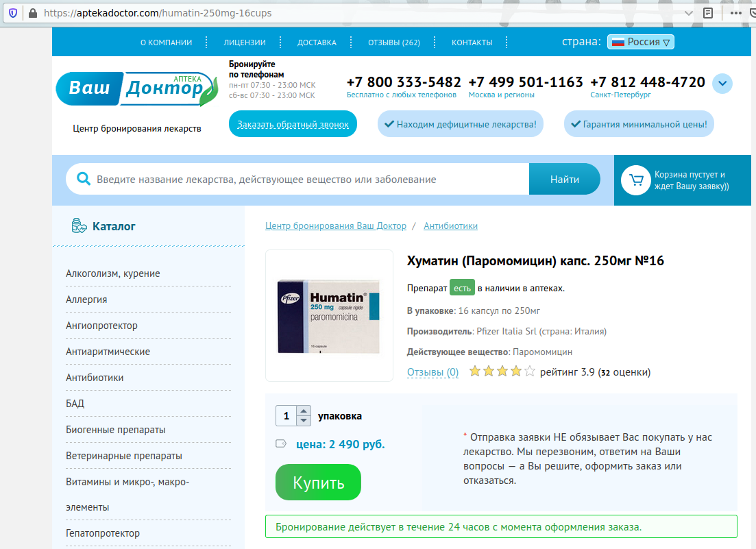
Task: Click the search magnifier icon
Action: pos(84,179)
